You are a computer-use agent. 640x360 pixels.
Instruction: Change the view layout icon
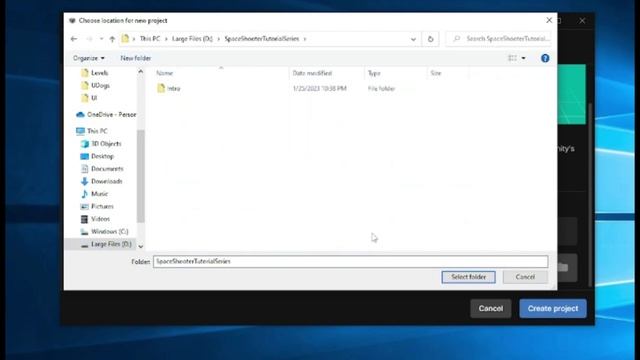[512, 58]
